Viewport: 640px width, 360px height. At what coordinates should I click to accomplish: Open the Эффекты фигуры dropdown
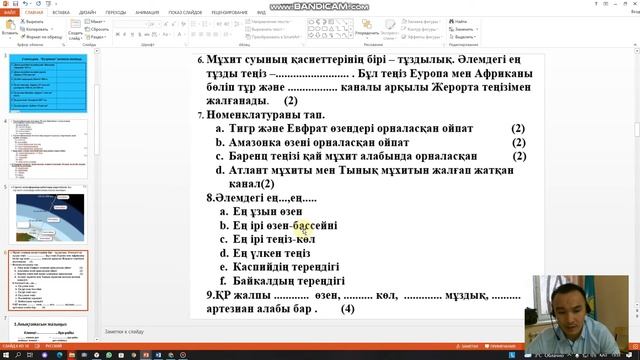(x=421, y=37)
